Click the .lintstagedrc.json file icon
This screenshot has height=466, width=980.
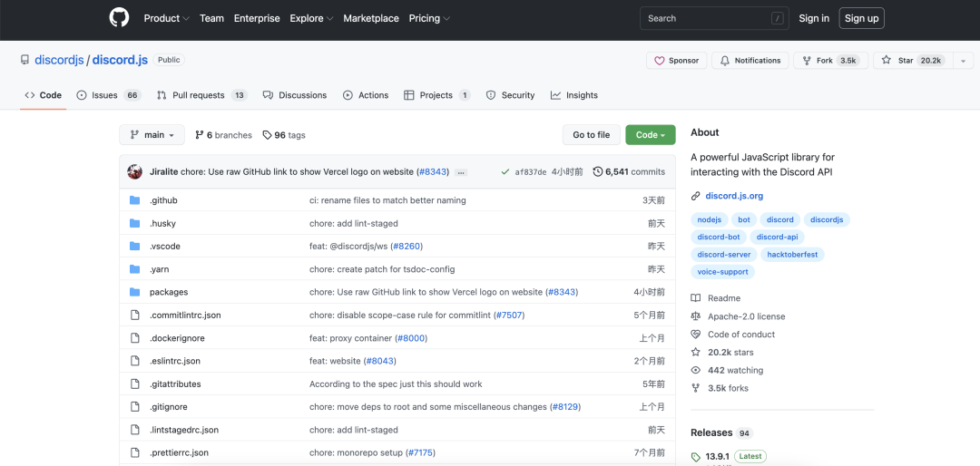[134, 430]
